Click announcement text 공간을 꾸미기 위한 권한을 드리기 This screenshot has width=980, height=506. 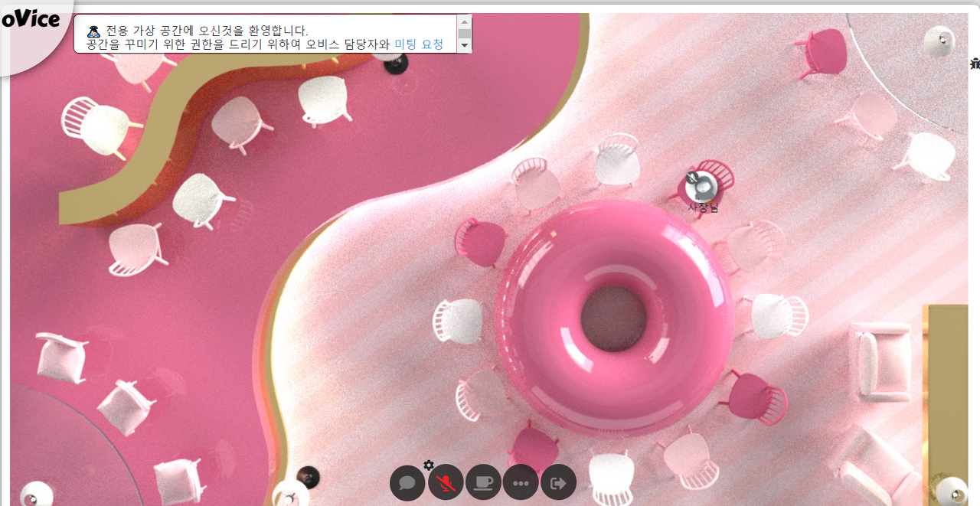coord(175,44)
